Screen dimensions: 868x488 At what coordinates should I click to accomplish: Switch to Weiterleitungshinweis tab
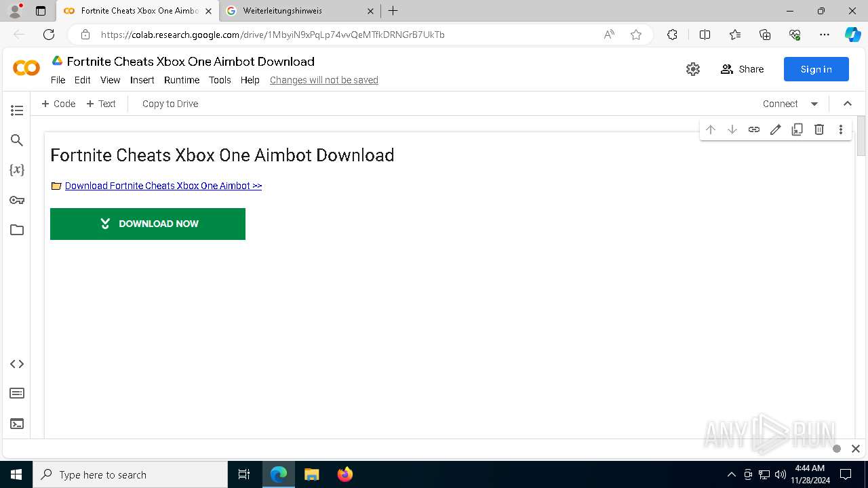298,11
